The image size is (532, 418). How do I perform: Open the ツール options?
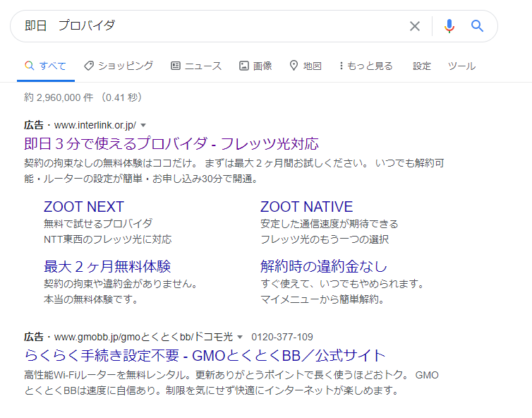click(461, 66)
